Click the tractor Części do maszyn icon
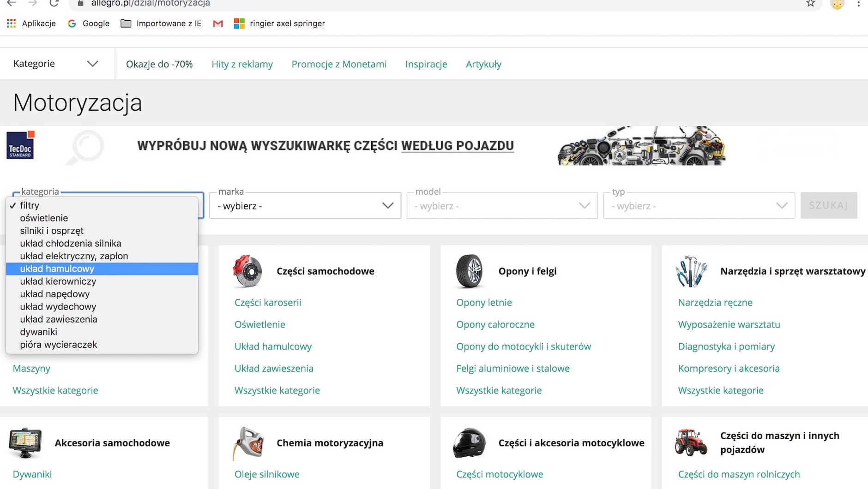868x489 pixels. (x=691, y=442)
